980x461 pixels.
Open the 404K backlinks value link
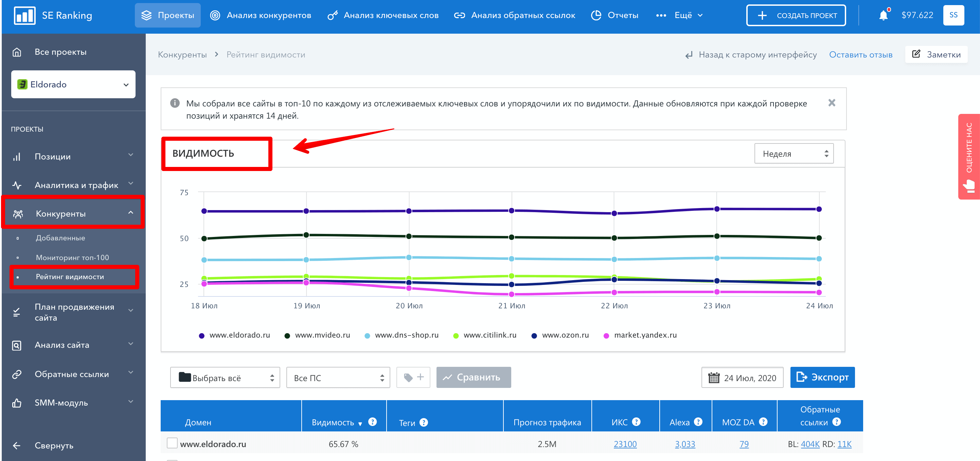pyautogui.click(x=810, y=444)
